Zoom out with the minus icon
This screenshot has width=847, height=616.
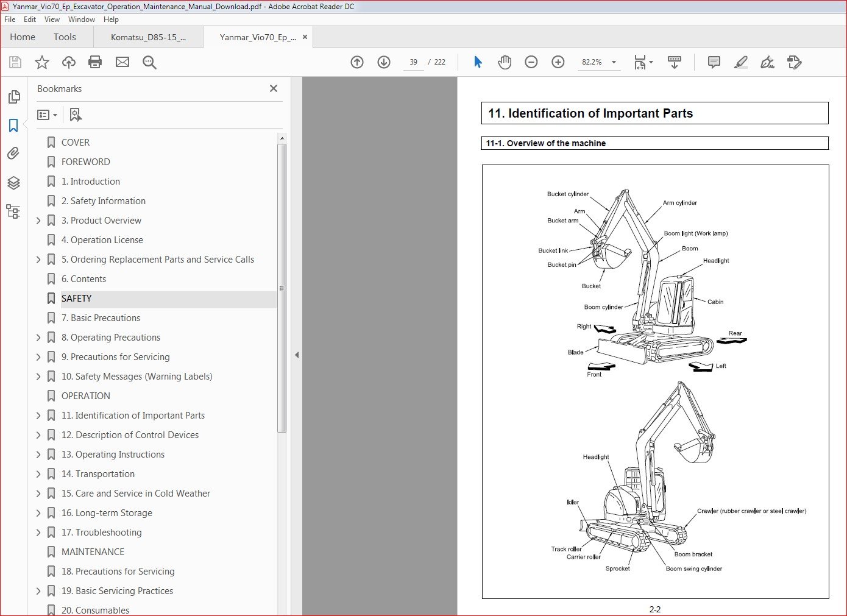531,62
